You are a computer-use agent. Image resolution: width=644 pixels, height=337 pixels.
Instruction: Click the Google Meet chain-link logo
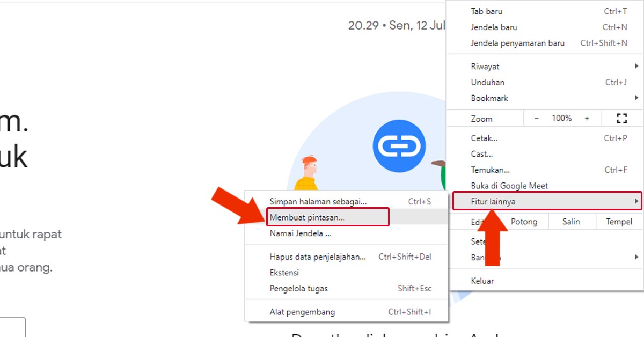(x=399, y=146)
